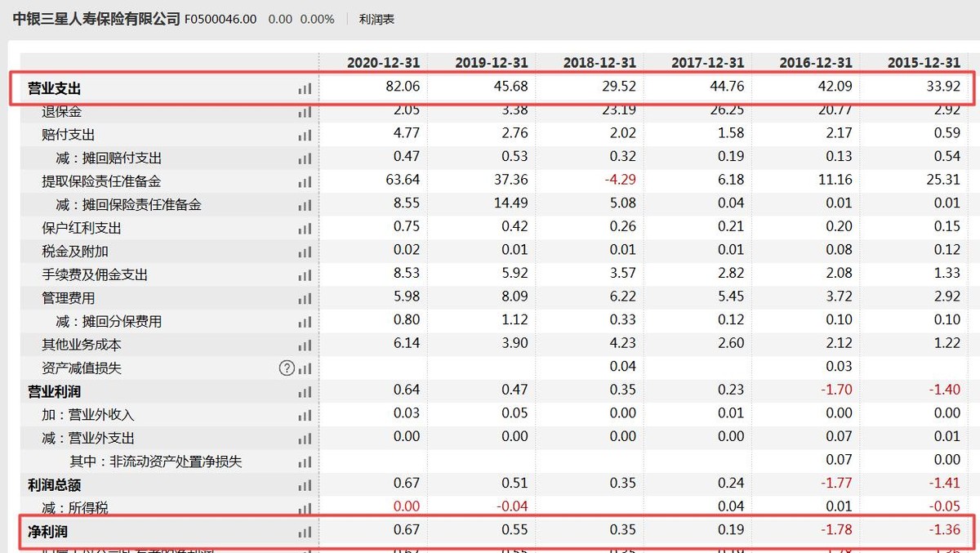Select the 2018-12-31 column header

(599, 63)
